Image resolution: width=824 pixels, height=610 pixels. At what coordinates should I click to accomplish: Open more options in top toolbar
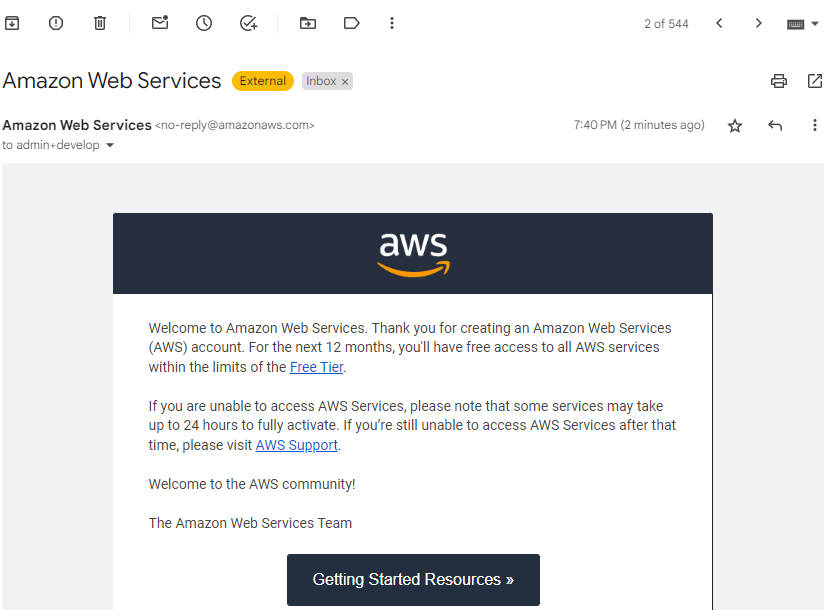point(392,23)
